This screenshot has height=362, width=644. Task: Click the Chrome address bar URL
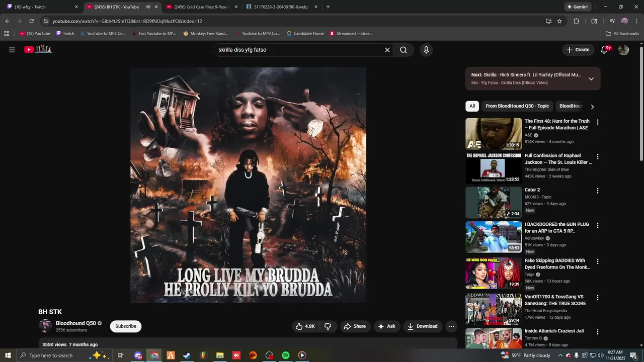(x=127, y=21)
